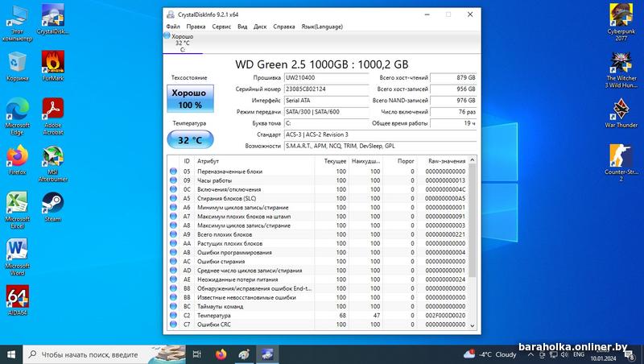Click the Microsoft Word desktop icon
Viewport: 644px width, 364px height.
pyautogui.click(x=17, y=257)
